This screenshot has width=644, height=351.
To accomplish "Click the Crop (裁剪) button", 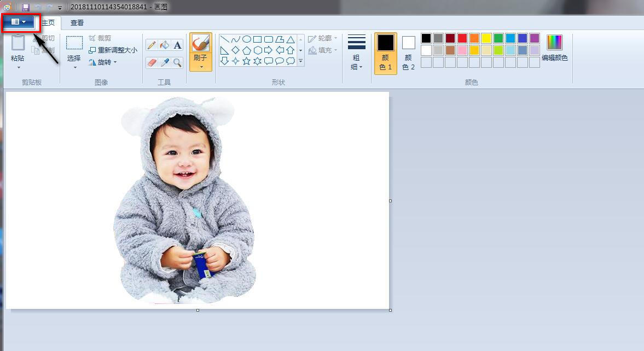I will pyautogui.click(x=100, y=38).
